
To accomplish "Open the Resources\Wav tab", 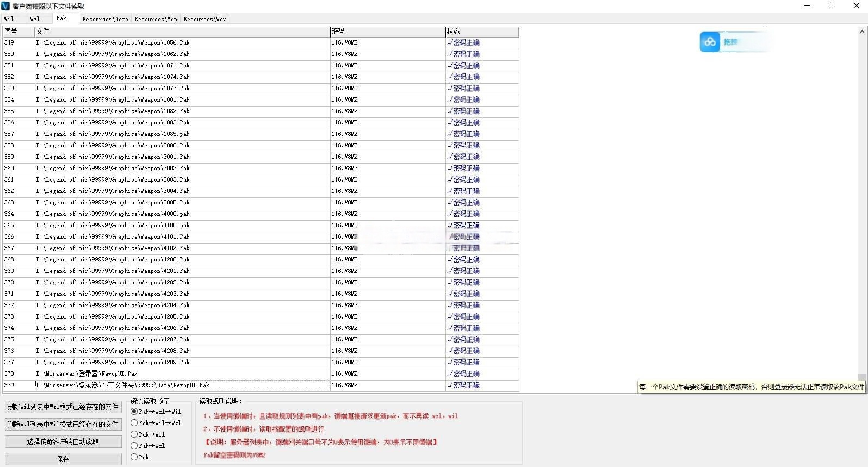I will [x=204, y=19].
